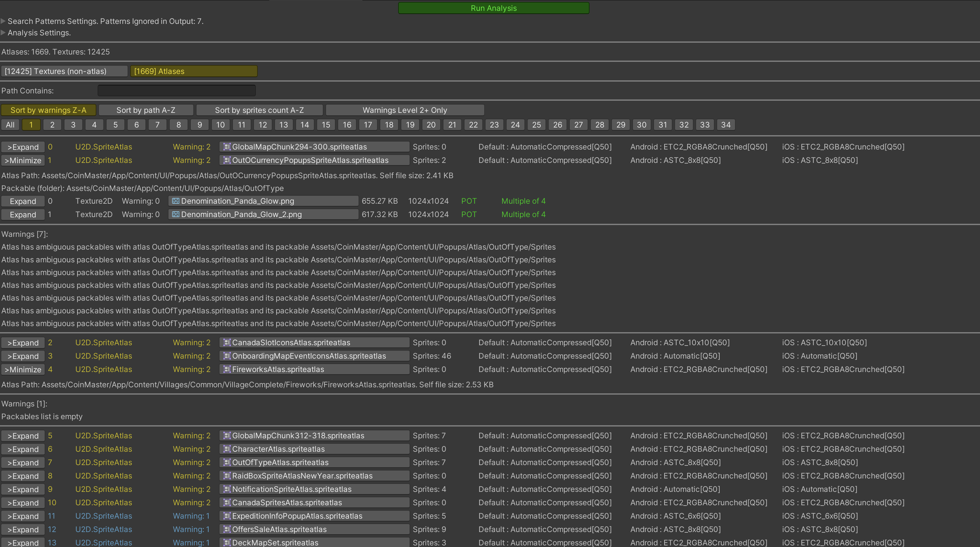This screenshot has height=547, width=980.
Task: Click the Path Contains filter field
Action: coord(176,91)
